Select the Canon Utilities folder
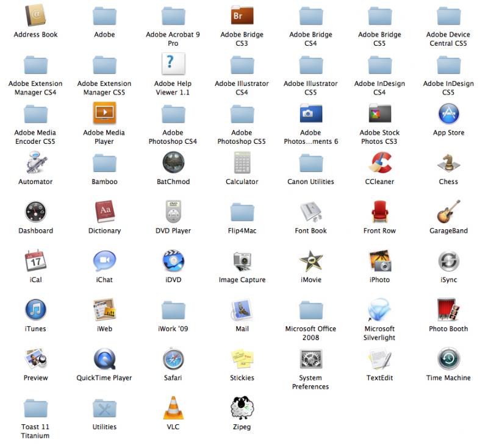 click(x=311, y=163)
